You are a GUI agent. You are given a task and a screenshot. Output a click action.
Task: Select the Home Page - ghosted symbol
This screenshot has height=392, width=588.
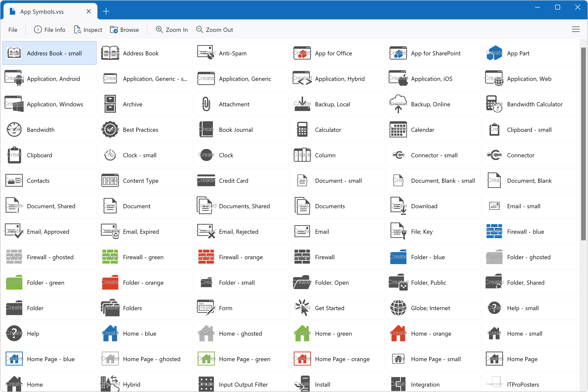coord(145,359)
